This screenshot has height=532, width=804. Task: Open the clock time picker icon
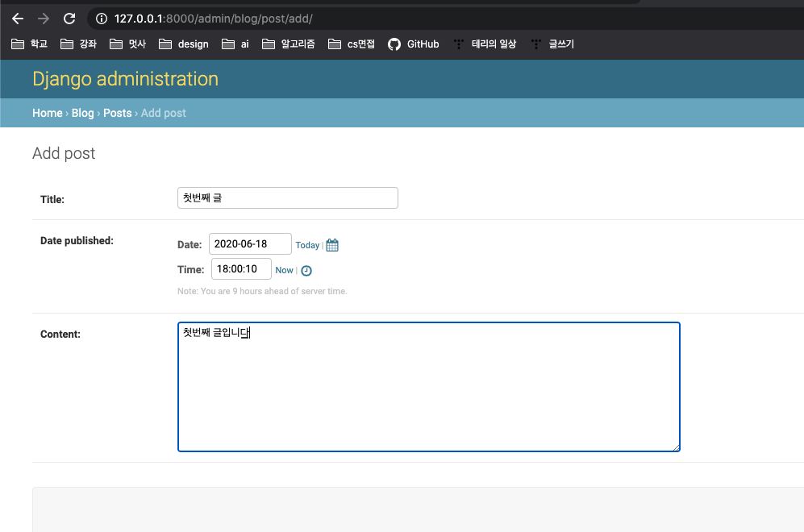[306, 271]
